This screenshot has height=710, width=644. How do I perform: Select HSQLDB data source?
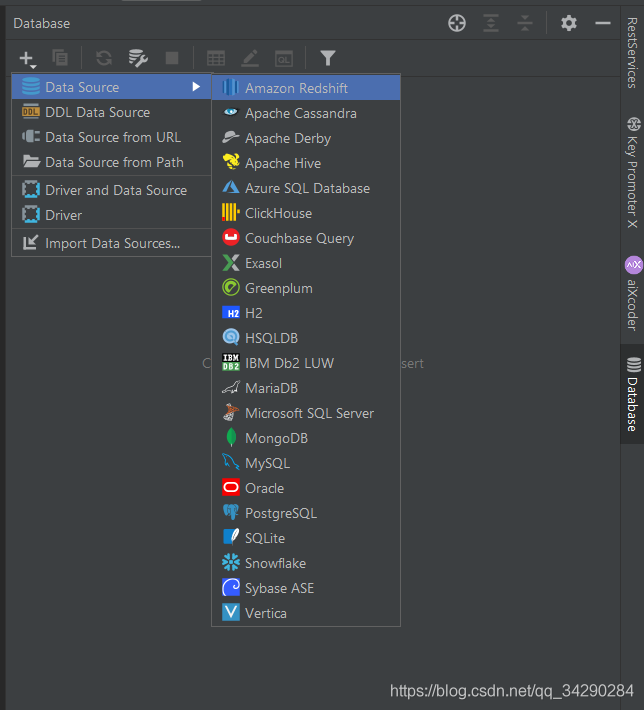click(306, 338)
